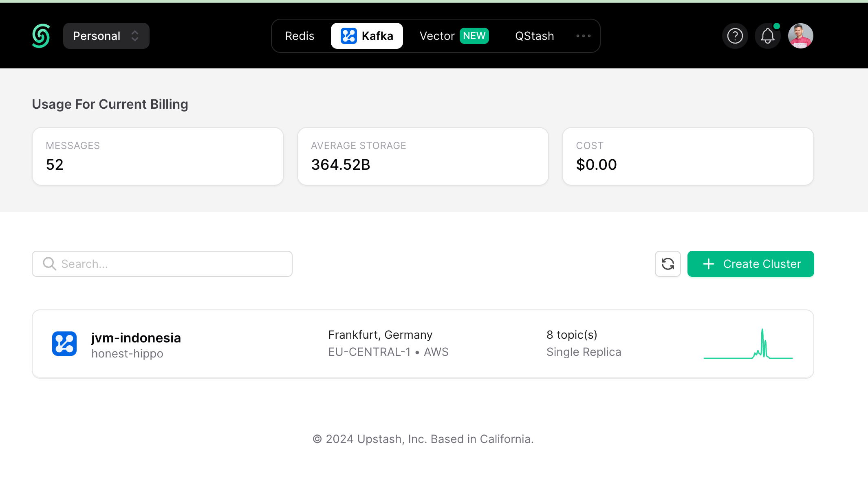This screenshot has height=478, width=868.
Task: Click the NEW badge on Vector tab
Action: pos(475,35)
